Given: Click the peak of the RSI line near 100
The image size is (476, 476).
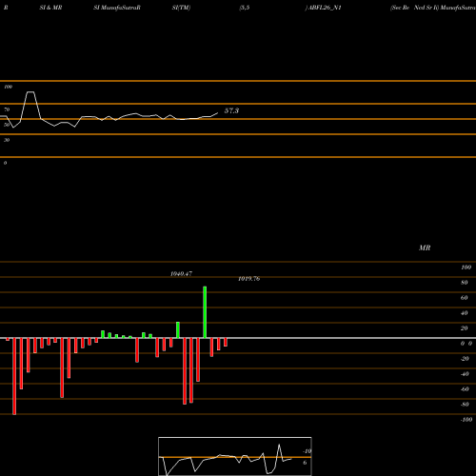Looking at the screenshot, I should coord(30,92).
